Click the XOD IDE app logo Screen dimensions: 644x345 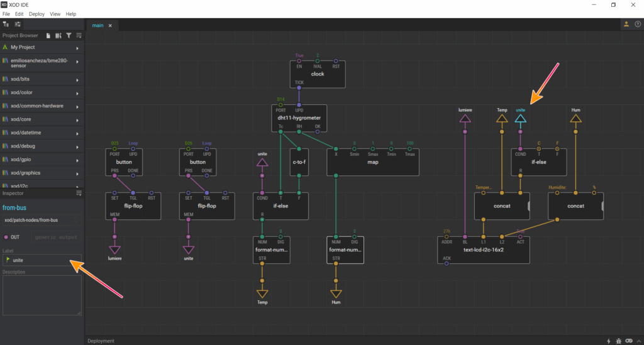[x=4, y=4]
